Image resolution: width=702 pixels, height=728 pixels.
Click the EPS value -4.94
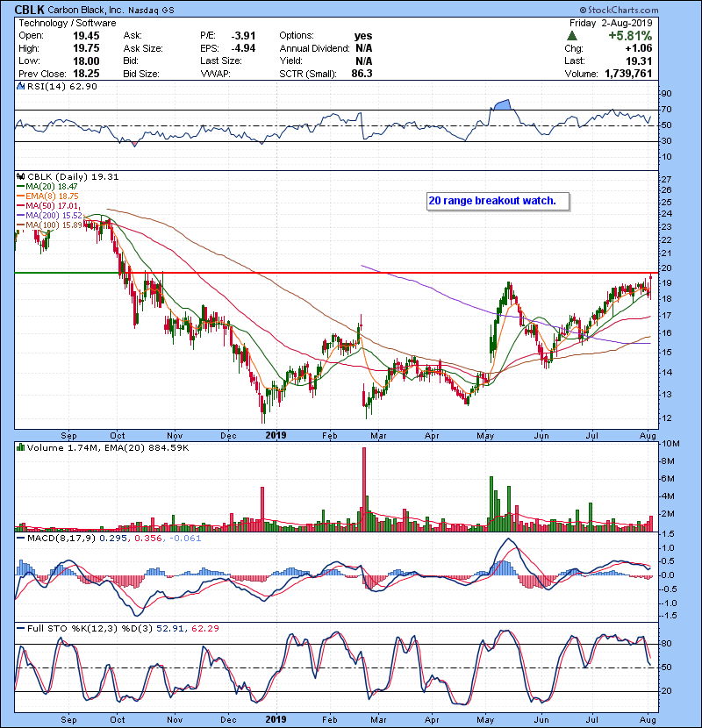click(x=243, y=48)
